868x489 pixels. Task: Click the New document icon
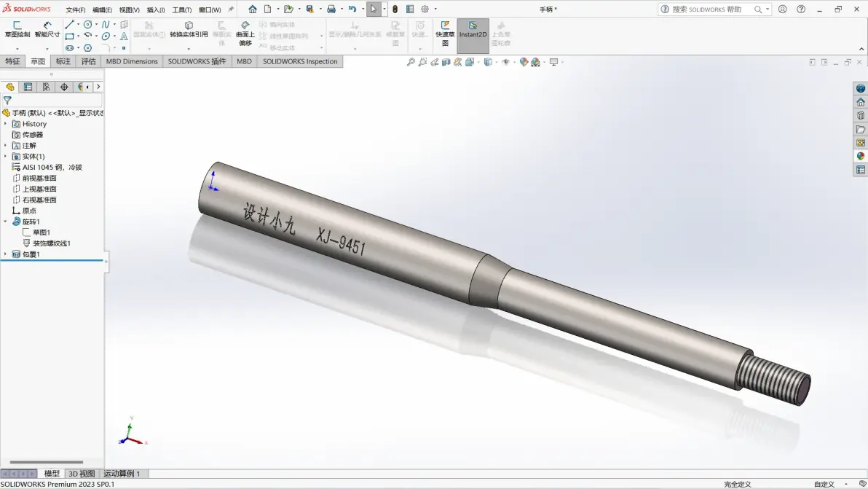pyautogui.click(x=267, y=9)
